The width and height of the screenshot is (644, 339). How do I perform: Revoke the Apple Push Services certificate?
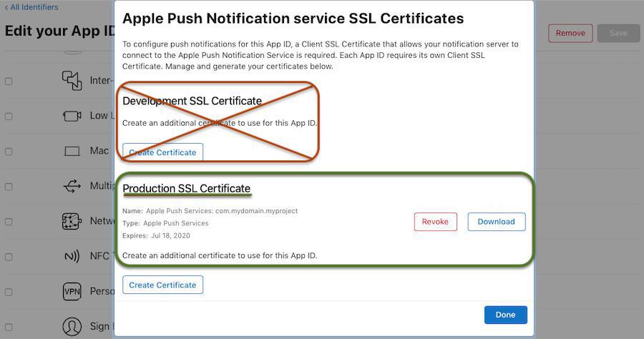click(435, 222)
